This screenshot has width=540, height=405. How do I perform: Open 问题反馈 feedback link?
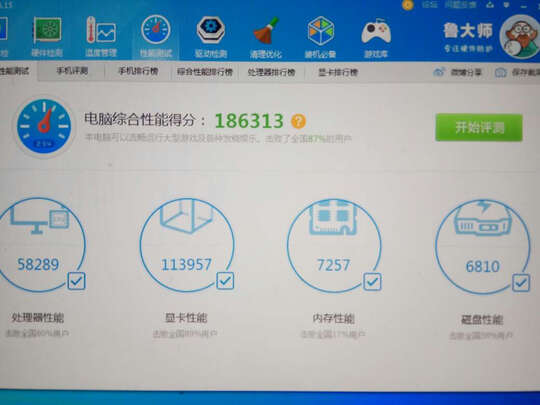point(460,4)
